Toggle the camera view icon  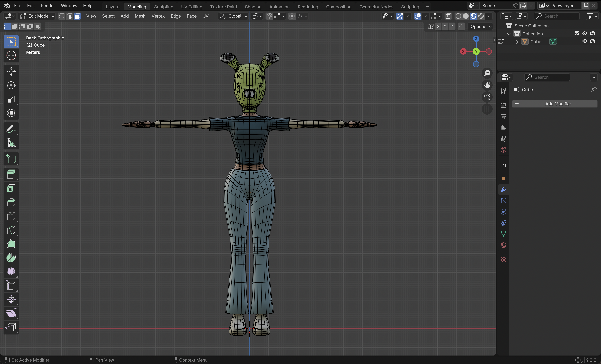487,97
